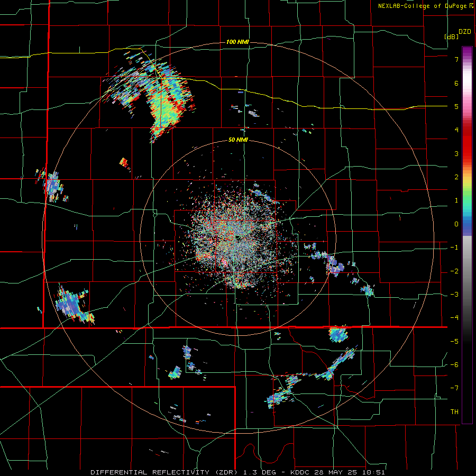This screenshot has height=476, width=476.
Task: Click the [dB] unit label
Action: point(451,36)
